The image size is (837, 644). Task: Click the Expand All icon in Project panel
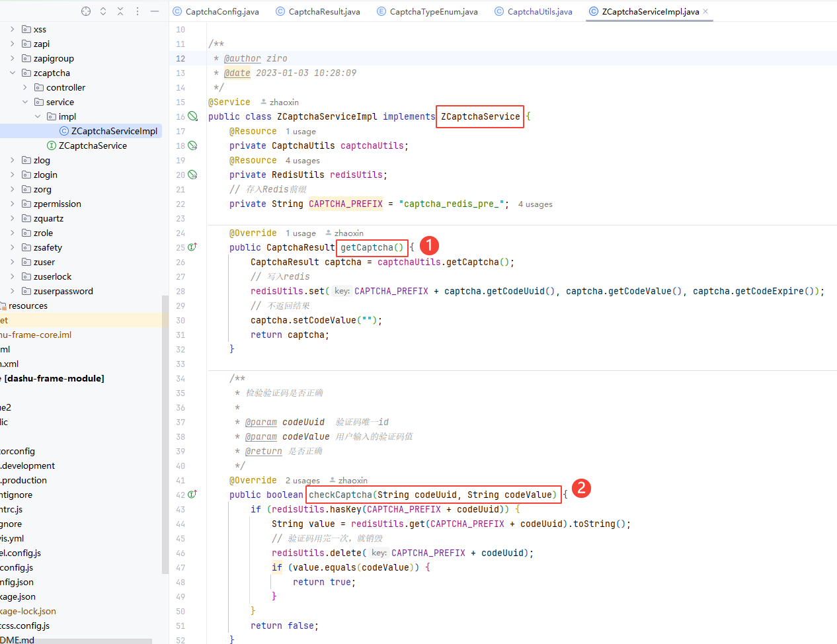[103, 11]
